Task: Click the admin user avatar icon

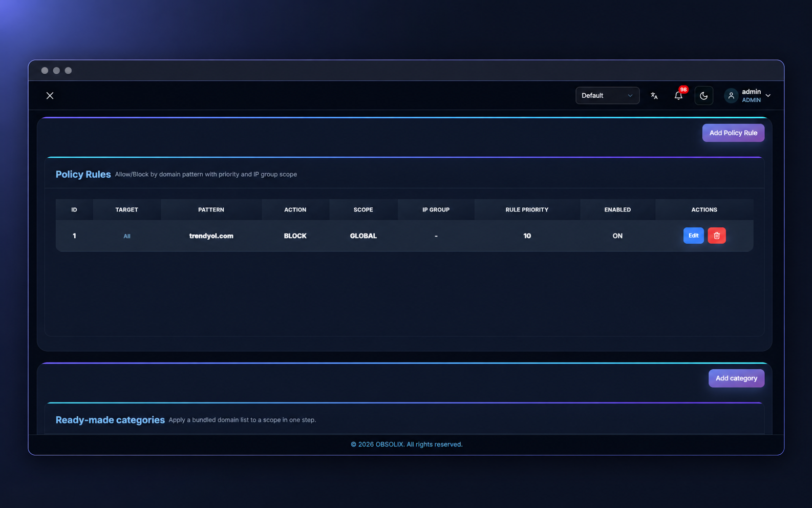Action: pos(731,96)
